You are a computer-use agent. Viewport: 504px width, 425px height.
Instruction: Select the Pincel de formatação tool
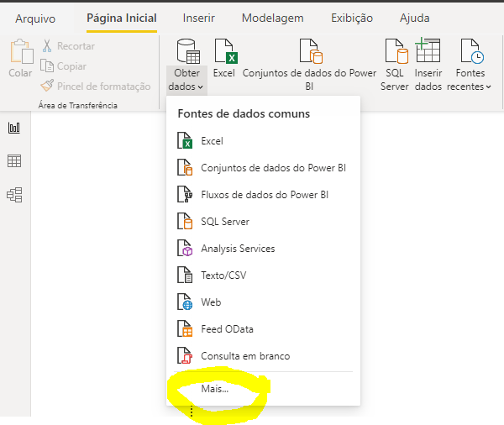pyautogui.click(x=96, y=87)
